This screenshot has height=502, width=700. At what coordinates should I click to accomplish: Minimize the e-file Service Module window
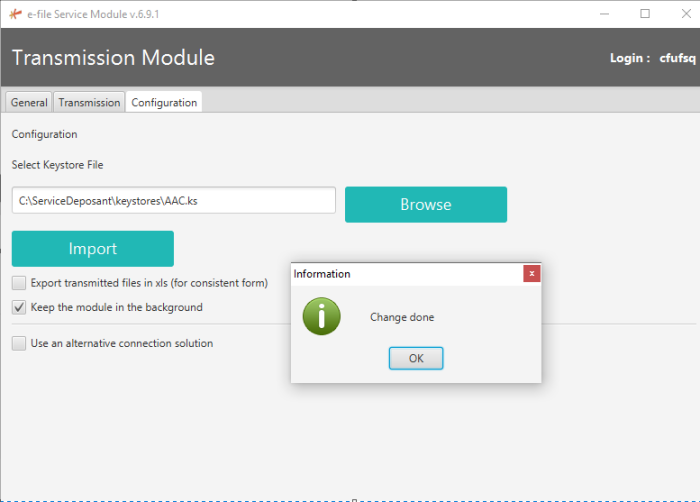point(606,14)
